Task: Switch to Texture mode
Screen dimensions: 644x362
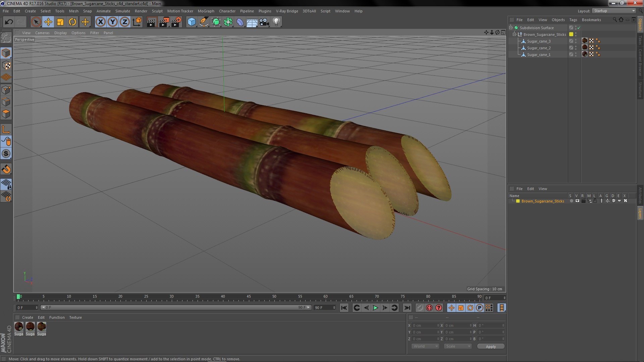Action: [6, 65]
